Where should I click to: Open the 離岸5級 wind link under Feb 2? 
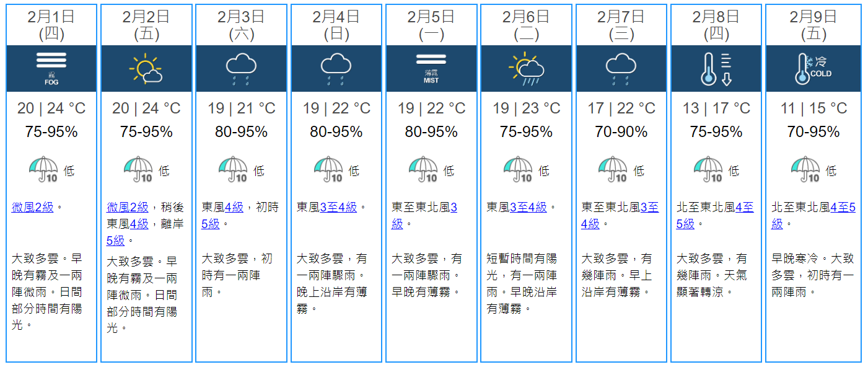pyautogui.click(x=115, y=241)
